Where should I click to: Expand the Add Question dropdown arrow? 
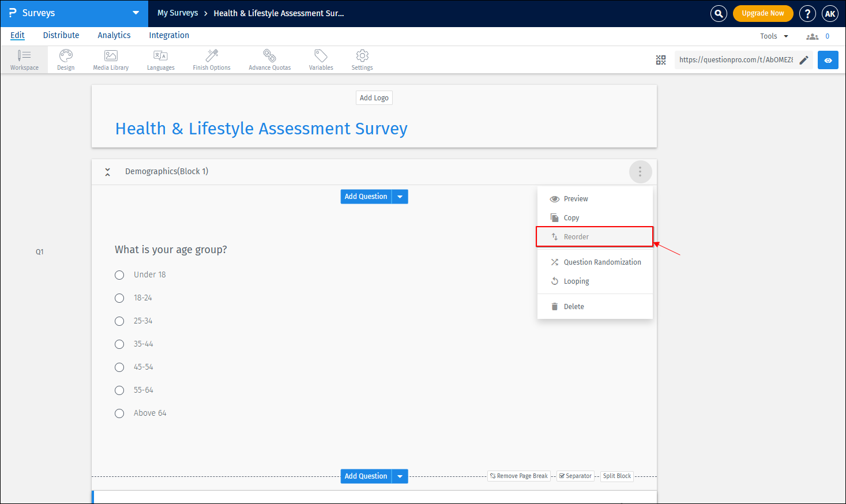[x=400, y=197]
